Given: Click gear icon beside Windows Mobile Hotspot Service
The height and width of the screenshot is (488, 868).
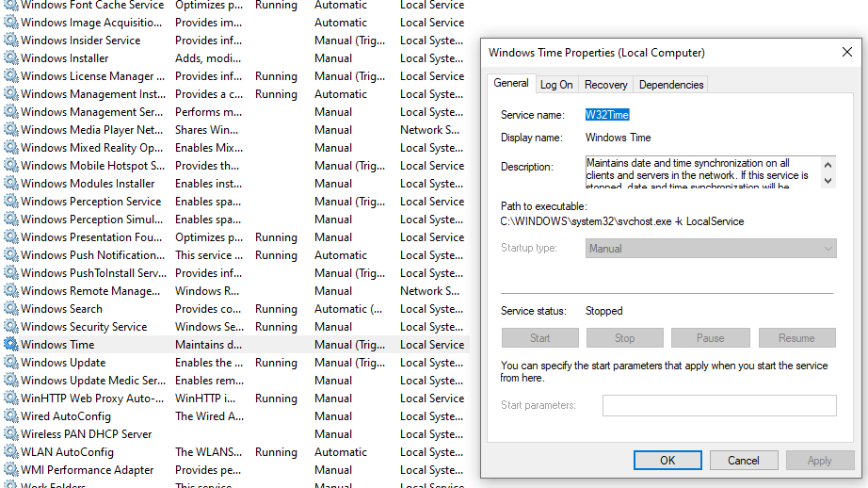Looking at the screenshot, I should [x=10, y=165].
